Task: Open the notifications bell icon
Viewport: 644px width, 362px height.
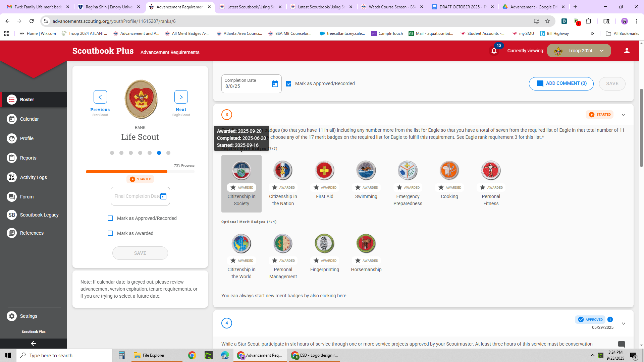Action: click(x=494, y=51)
